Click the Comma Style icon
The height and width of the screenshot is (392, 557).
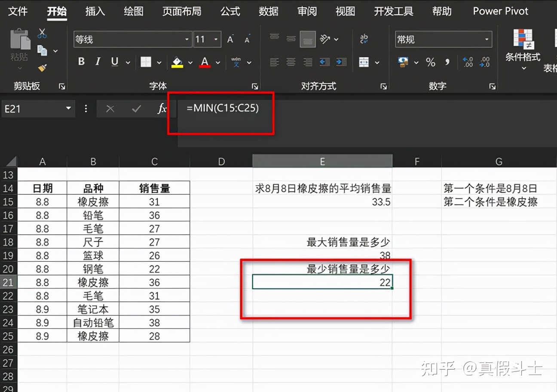click(448, 62)
